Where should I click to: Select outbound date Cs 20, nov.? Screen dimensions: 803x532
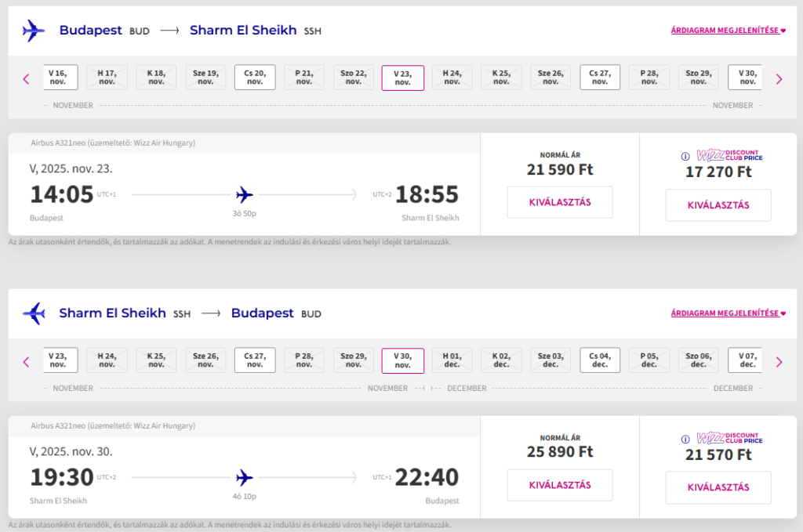pyautogui.click(x=255, y=78)
